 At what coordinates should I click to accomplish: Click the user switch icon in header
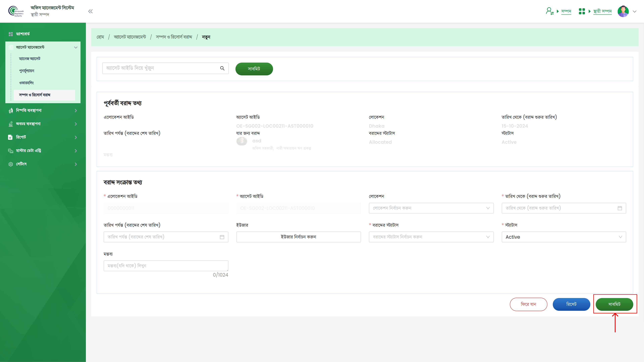[550, 11]
